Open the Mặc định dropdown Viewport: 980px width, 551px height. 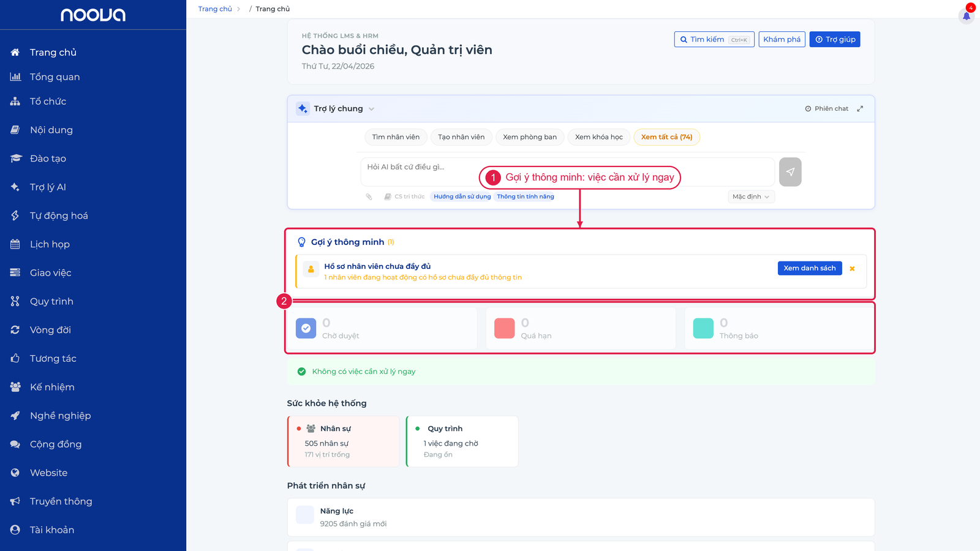(x=751, y=197)
